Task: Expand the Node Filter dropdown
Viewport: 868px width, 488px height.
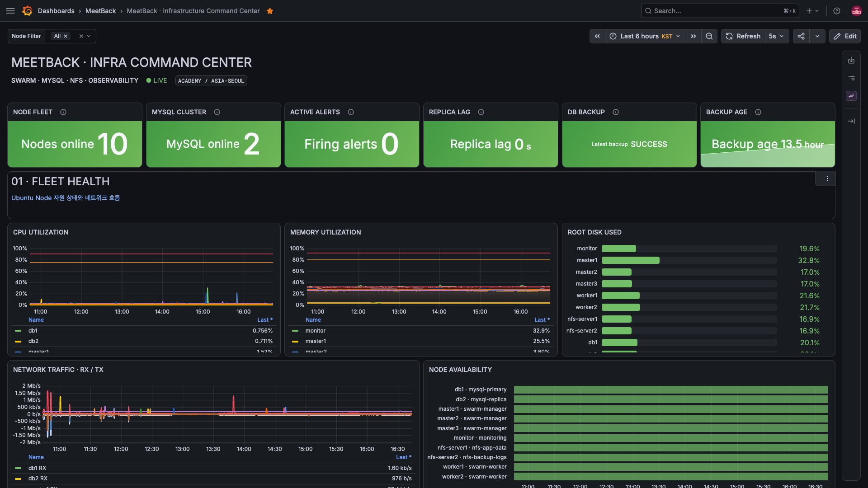Action: click(x=89, y=36)
